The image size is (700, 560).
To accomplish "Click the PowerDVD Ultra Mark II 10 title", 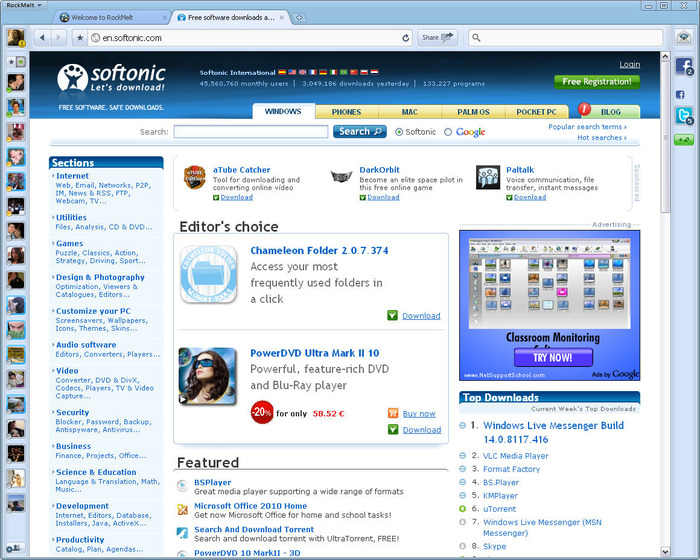I will coord(315,353).
